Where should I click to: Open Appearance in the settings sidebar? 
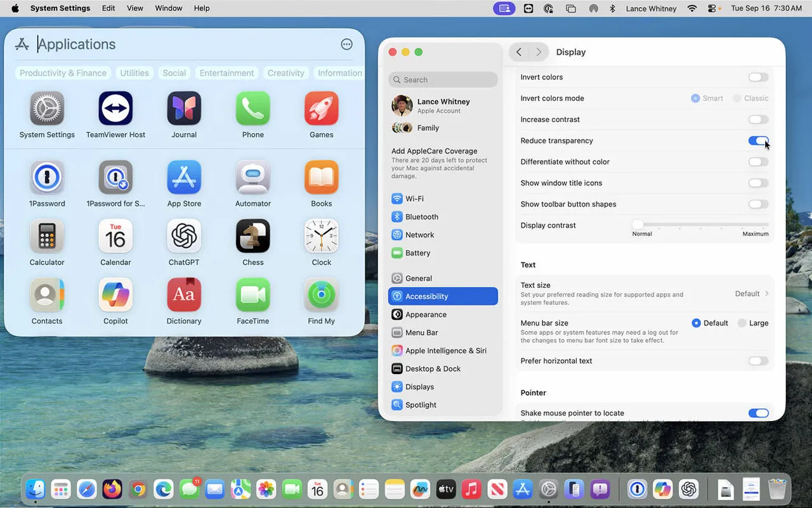click(x=426, y=314)
